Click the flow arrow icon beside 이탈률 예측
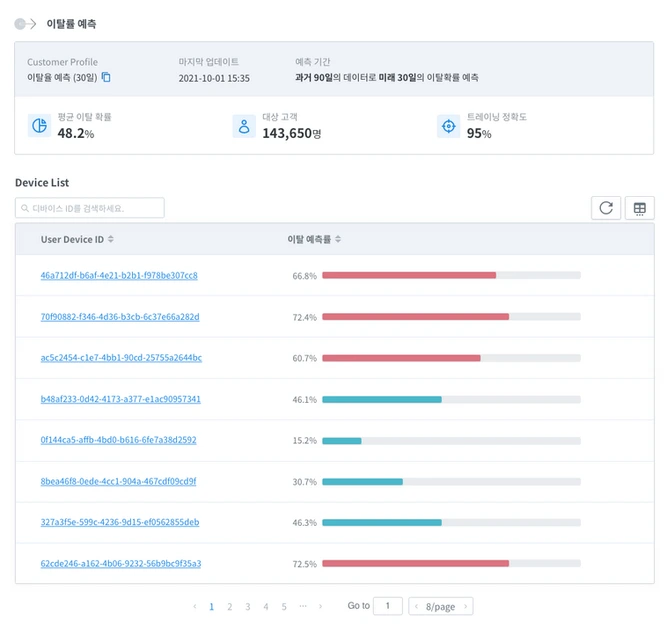667x641 pixels. 26,24
